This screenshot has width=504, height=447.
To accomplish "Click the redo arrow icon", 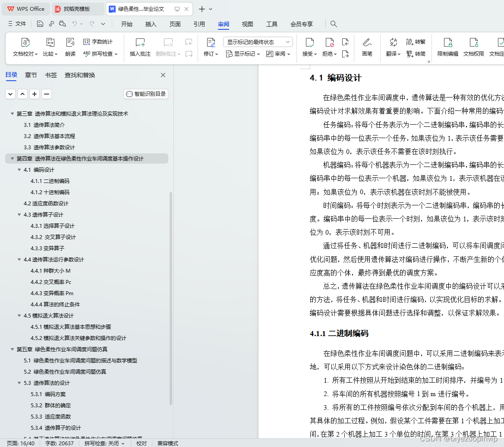I will coord(92,24).
